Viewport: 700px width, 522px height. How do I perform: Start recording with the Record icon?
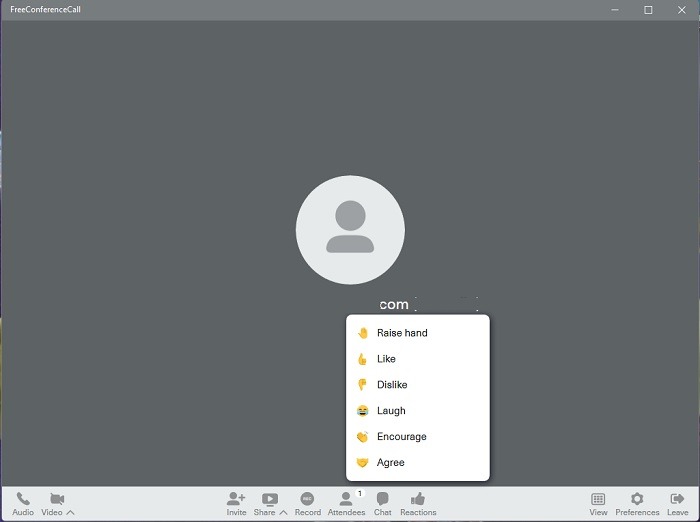point(307,499)
